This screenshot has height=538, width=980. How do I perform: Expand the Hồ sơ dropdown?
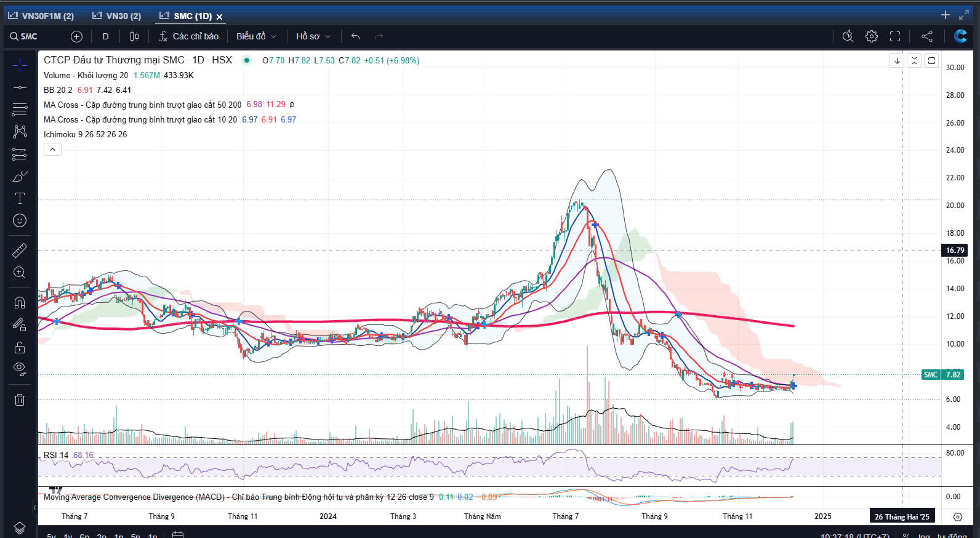[x=313, y=36]
